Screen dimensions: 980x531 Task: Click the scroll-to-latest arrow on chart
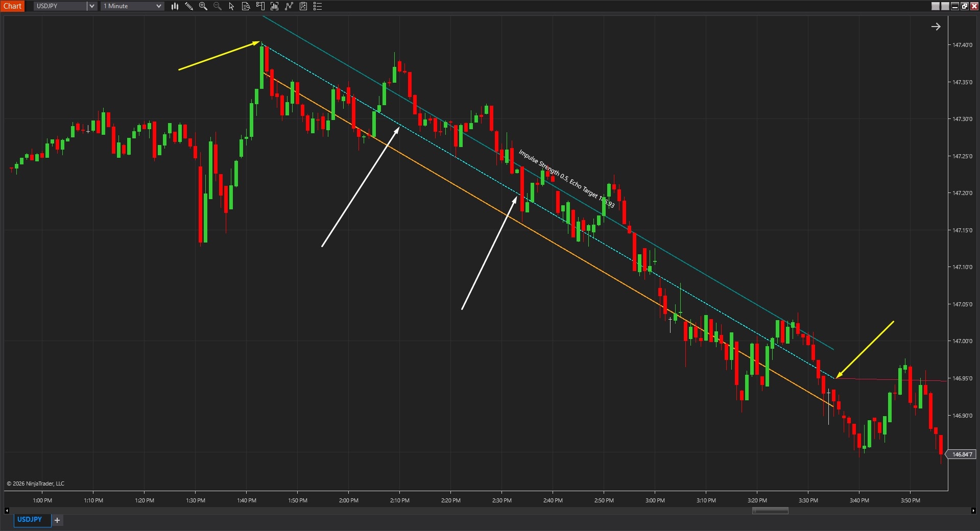coord(936,27)
